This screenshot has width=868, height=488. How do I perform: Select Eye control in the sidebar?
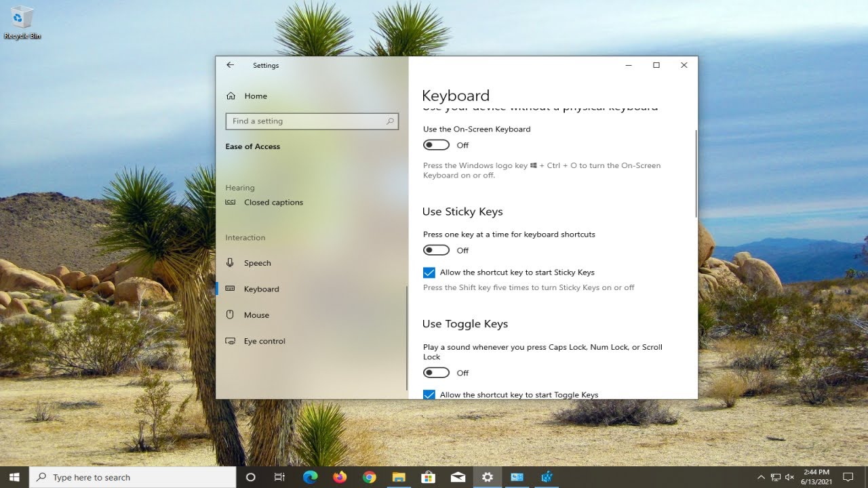point(264,341)
